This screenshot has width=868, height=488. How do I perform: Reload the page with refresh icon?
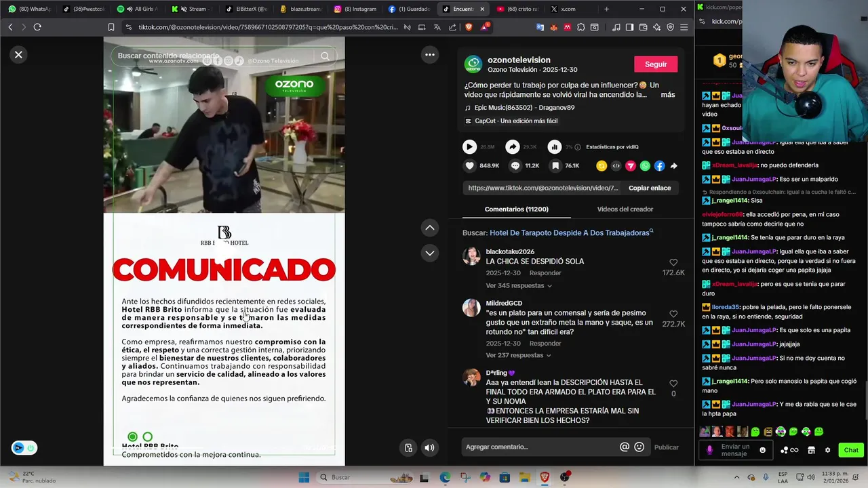(x=37, y=27)
